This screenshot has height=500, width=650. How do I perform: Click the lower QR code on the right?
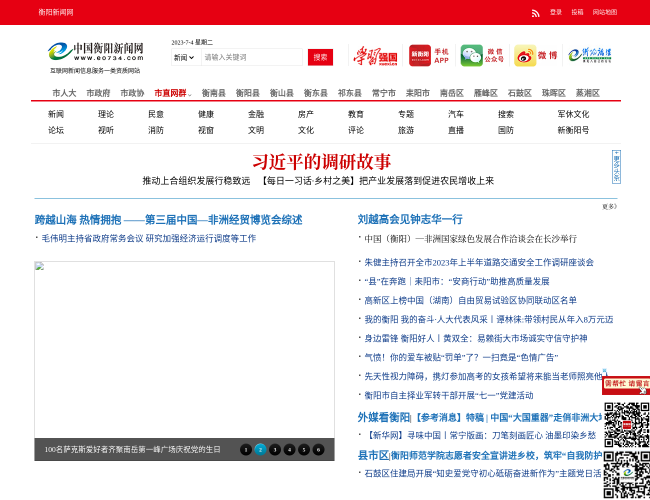coord(626,474)
